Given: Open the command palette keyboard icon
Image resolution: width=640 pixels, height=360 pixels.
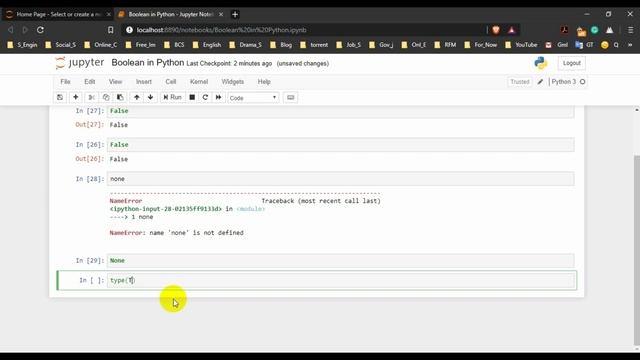Looking at the screenshot, I should (x=291, y=98).
